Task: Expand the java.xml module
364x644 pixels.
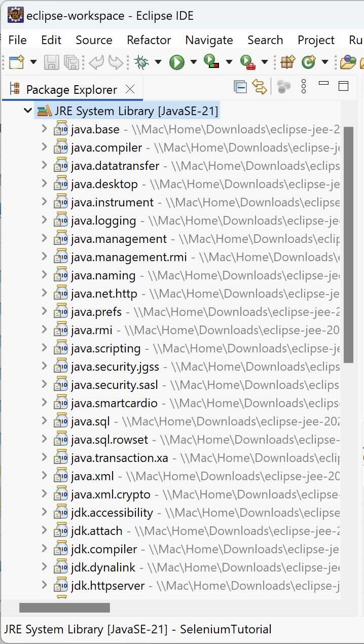Action: click(x=45, y=476)
